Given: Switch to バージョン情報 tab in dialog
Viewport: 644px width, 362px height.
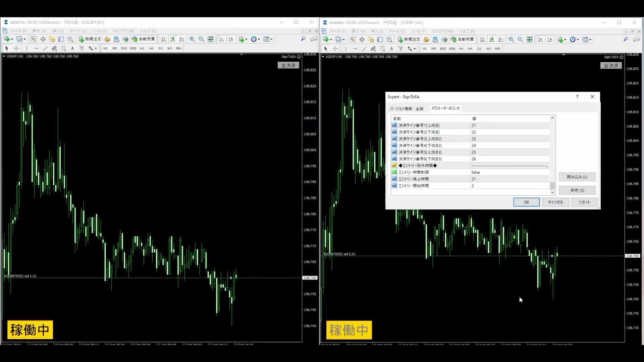Looking at the screenshot, I should [401, 109].
